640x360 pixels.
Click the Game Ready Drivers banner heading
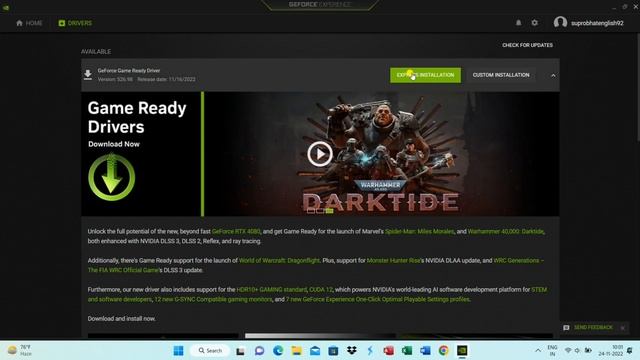(x=137, y=117)
